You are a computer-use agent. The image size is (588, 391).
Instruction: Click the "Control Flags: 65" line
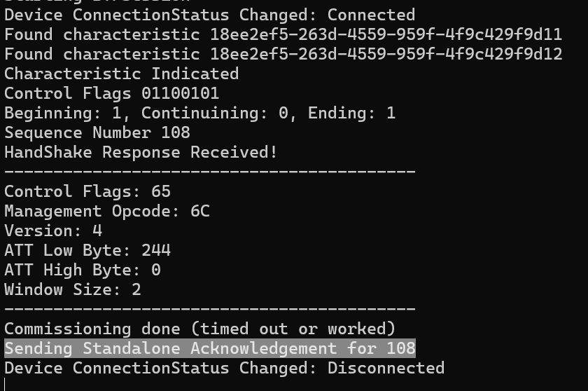pos(87,191)
